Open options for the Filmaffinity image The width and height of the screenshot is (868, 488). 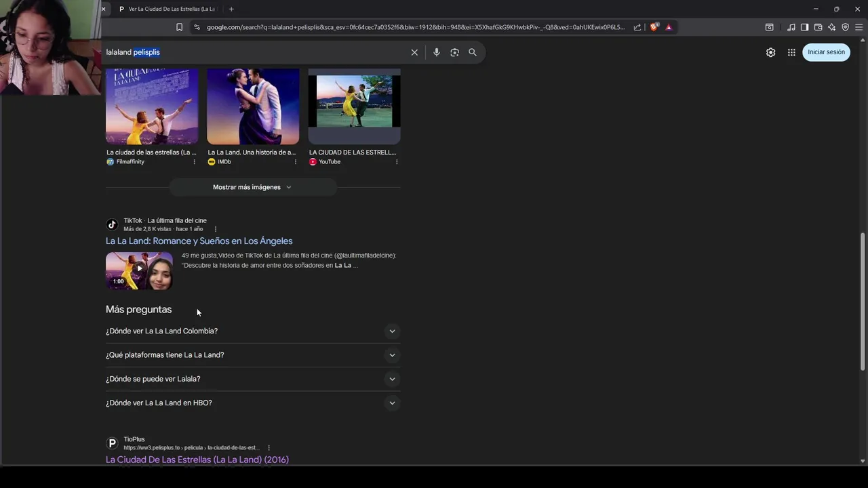194,162
